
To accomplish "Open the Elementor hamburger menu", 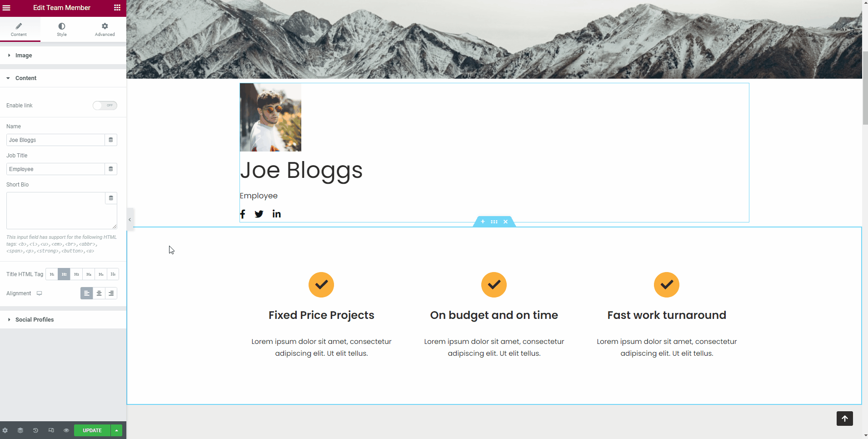I will (x=6, y=8).
